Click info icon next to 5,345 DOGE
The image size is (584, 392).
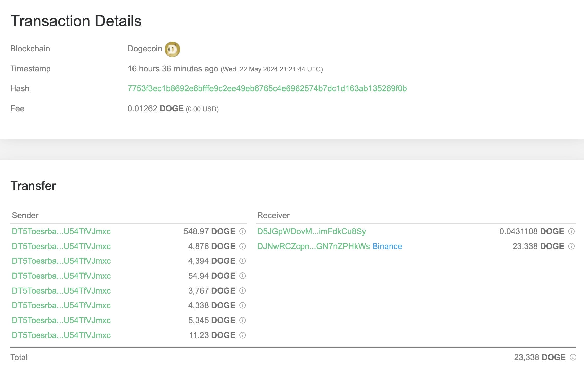(x=242, y=320)
